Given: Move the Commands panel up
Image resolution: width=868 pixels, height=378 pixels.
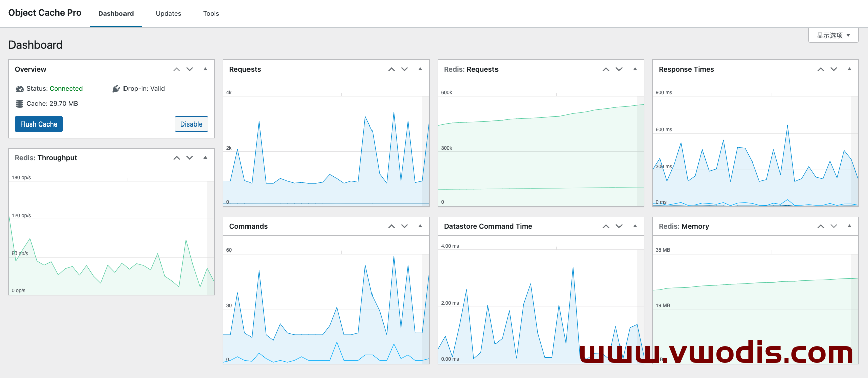Looking at the screenshot, I should pyautogui.click(x=392, y=226).
